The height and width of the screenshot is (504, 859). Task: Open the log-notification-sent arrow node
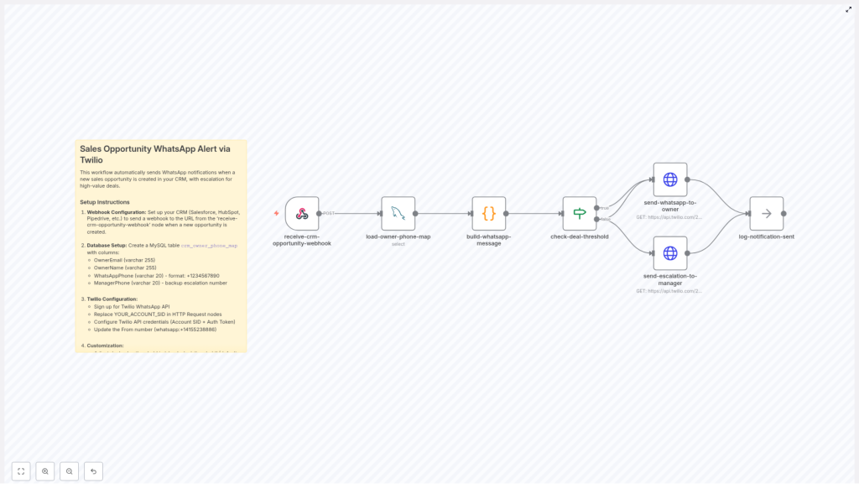[x=766, y=214]
